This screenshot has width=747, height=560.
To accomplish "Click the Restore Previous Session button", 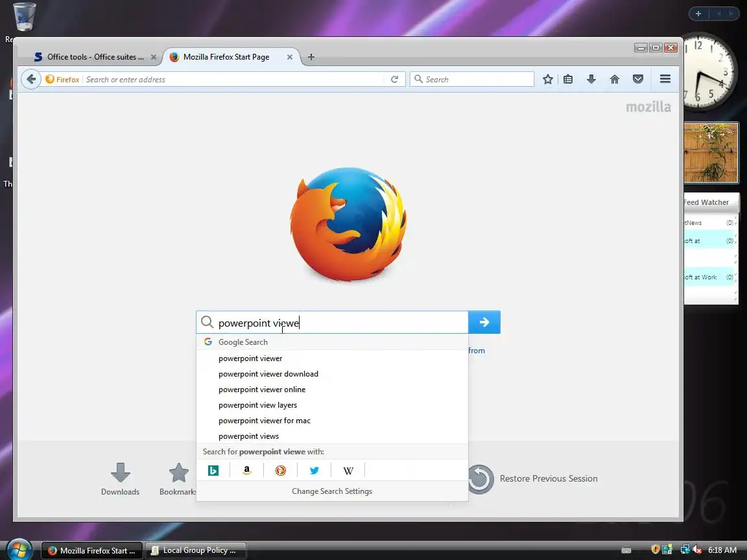I will (x=532, y=478).
